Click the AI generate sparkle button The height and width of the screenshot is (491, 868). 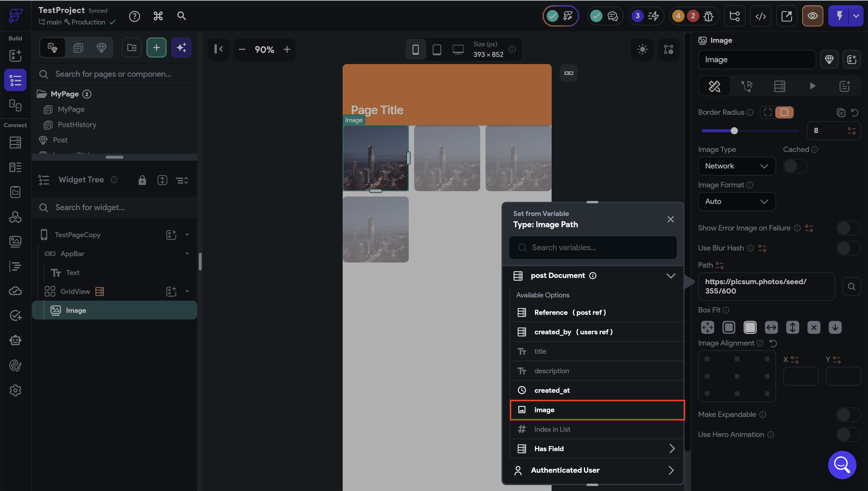click(181, 48)
